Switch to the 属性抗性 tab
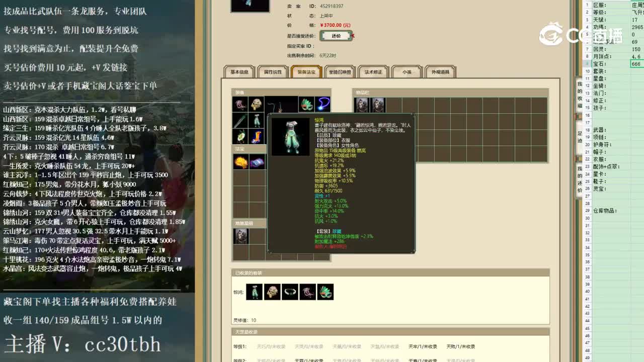The image size is (644, 362). (273, 72)
